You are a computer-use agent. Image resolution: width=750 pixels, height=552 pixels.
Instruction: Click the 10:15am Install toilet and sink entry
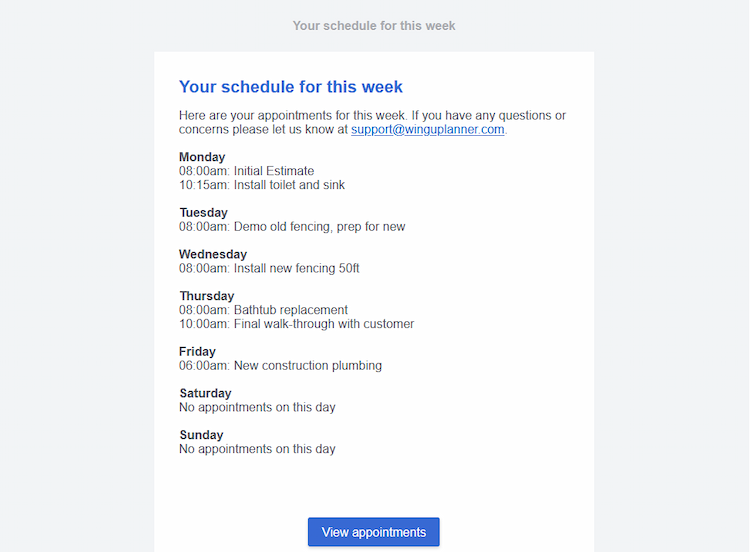262,185
